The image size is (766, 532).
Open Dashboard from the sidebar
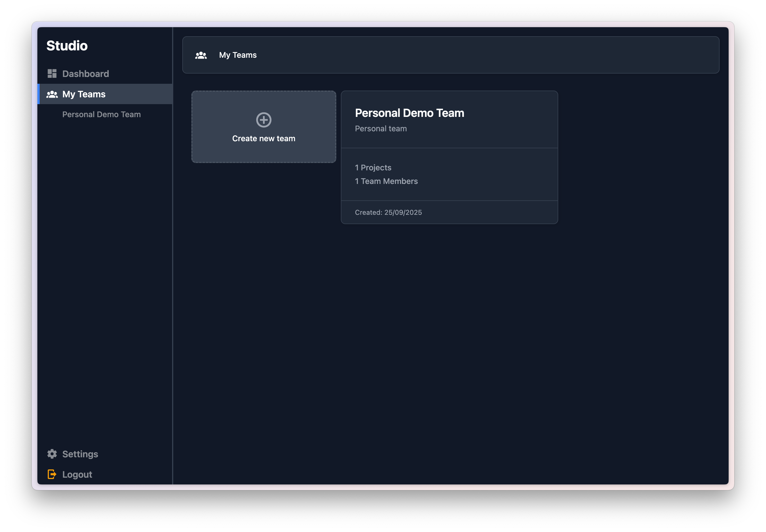[x=85, y=73]
